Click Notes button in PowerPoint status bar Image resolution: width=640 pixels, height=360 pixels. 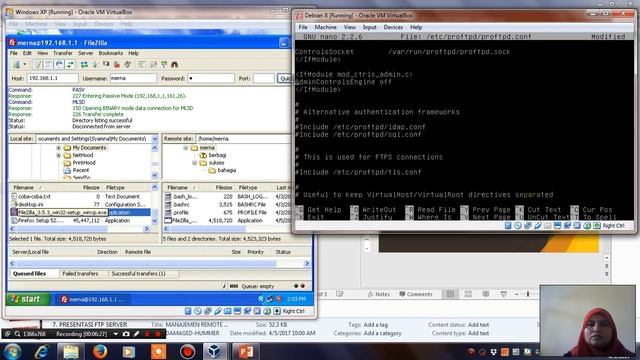(x=378, y=294)
